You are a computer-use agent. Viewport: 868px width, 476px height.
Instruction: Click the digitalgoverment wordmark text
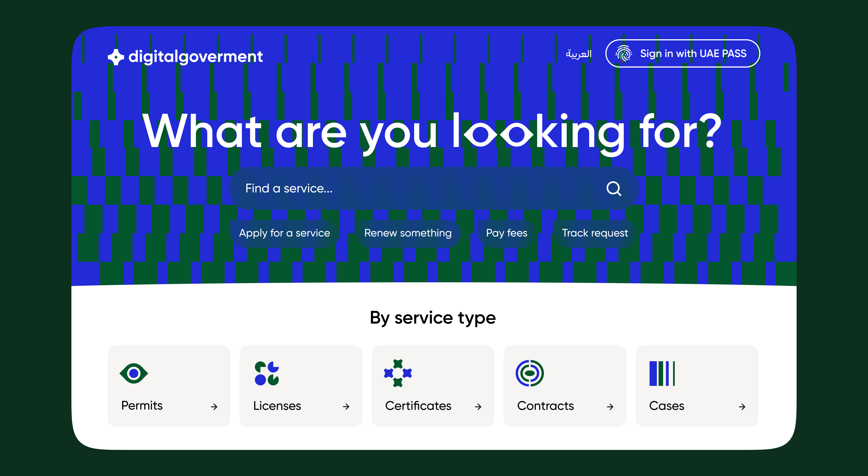click(x=196, y=57)
